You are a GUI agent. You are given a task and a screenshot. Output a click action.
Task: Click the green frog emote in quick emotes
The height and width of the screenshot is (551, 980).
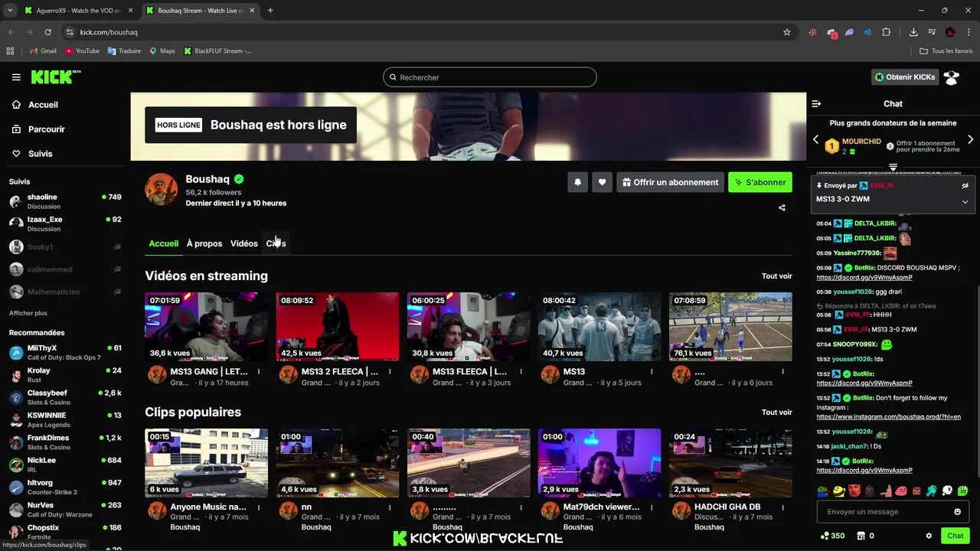pos(822,491)
